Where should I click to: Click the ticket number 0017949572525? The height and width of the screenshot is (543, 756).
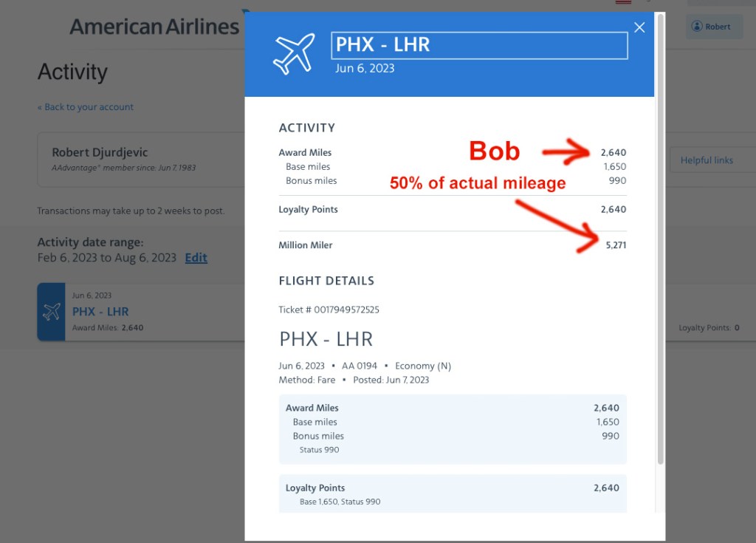[329, 310]
